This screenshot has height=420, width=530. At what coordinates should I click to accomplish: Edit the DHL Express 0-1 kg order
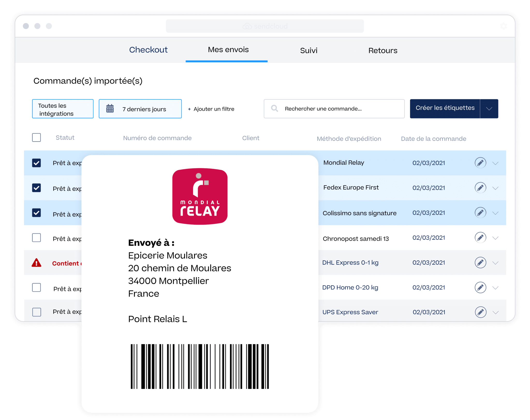click(480, 262)
